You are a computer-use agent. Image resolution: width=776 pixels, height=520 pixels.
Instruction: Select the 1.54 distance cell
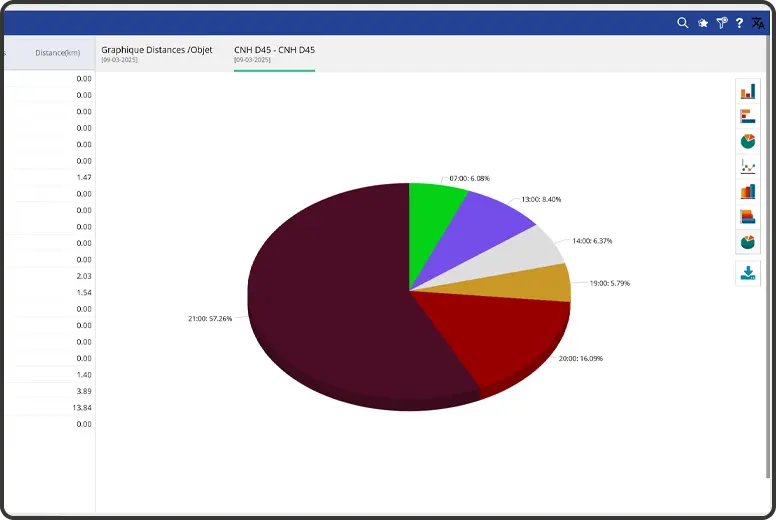[84, 292]
